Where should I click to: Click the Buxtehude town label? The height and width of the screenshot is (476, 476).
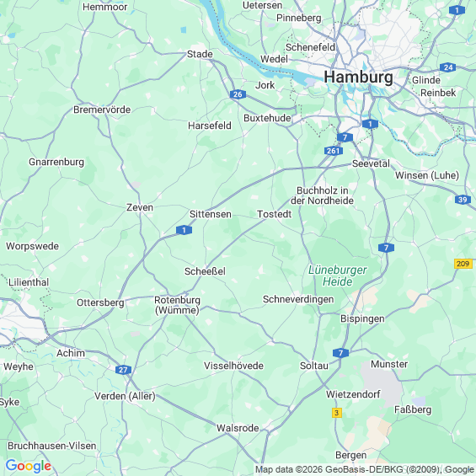coord(267,118)
